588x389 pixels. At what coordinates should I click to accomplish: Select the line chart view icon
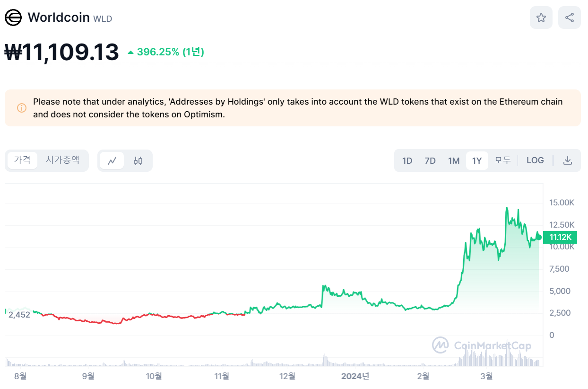click(x=112, y=160)
